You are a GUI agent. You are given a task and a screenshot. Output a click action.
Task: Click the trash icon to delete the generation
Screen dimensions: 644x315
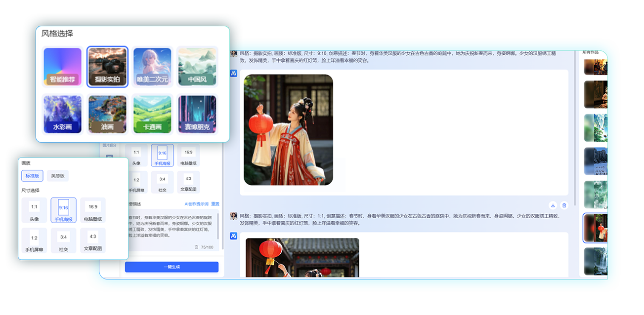coord(564,205)
